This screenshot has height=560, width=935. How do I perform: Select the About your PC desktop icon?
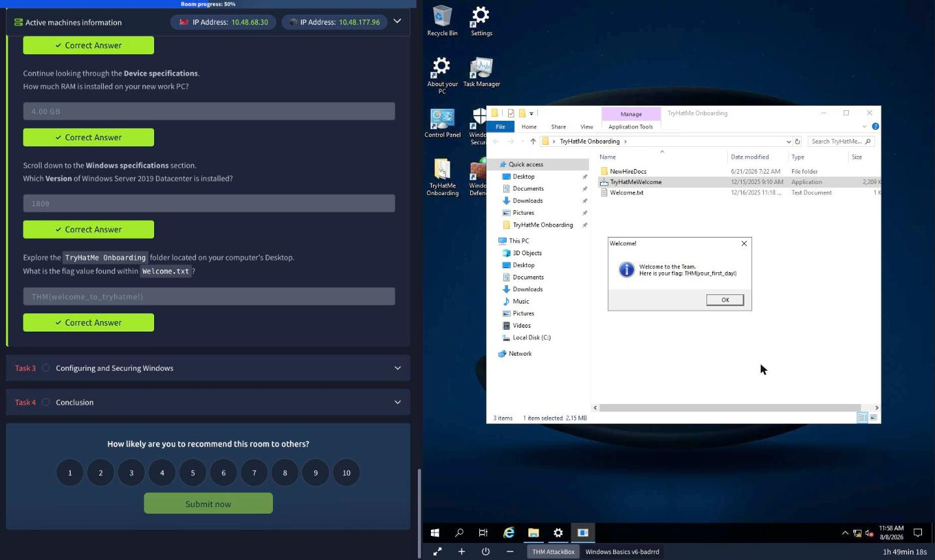pyautogui.click(x=442, y=75)
